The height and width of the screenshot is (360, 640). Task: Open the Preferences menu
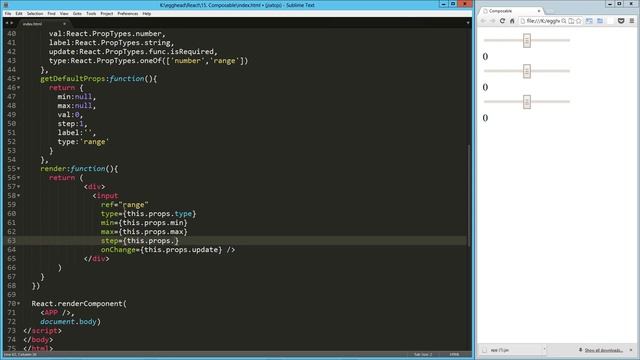(x=128, y=13)
